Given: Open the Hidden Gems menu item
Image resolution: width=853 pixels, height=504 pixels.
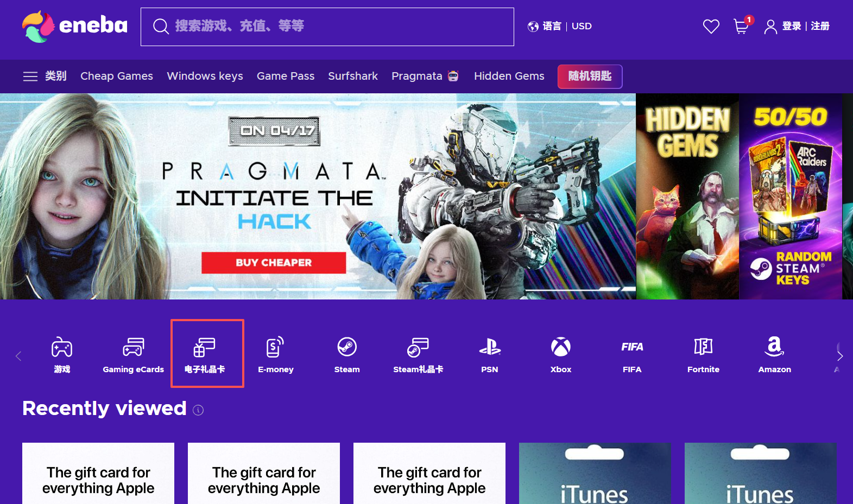Looking at the screenshot, I should click(509, 76).
